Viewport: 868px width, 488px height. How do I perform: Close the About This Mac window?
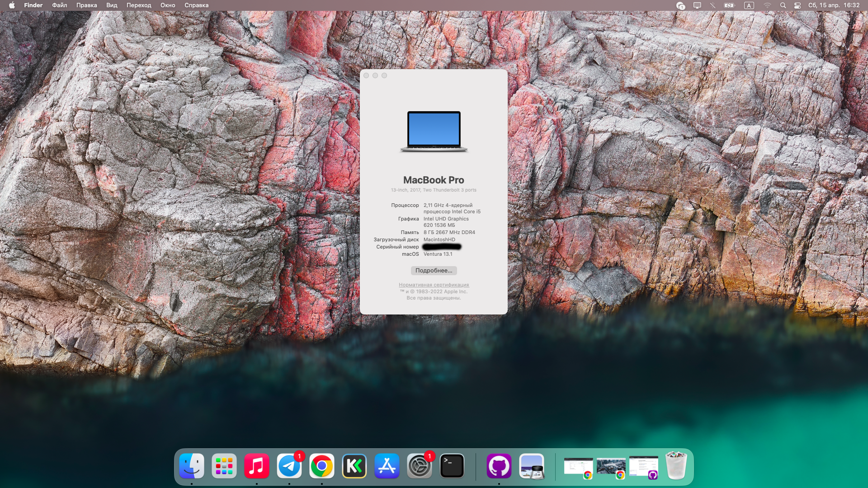(x=366, y=75)
